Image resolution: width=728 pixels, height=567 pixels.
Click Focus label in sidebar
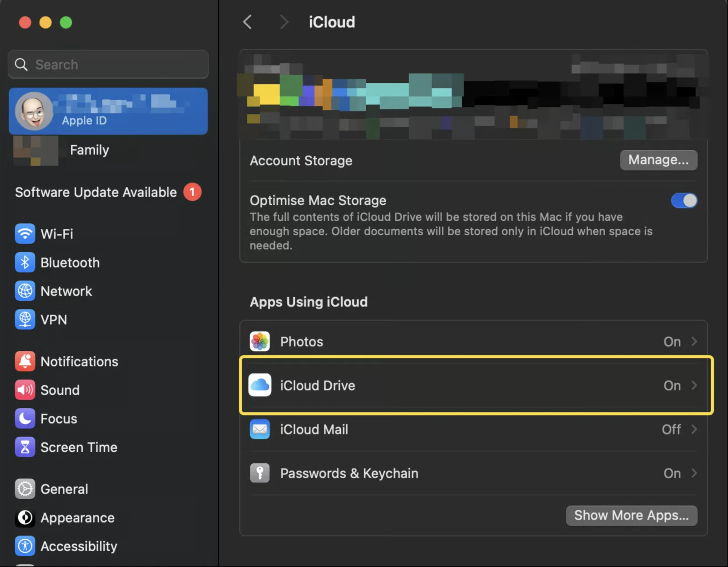point(59,419)
